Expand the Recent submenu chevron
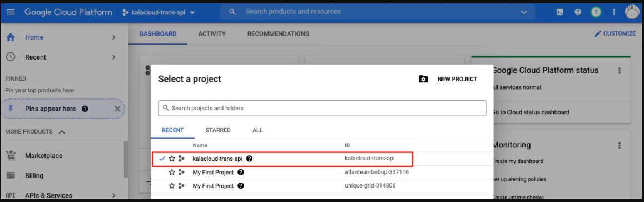Viewport: 644px width, 202px height. [114, 57]
